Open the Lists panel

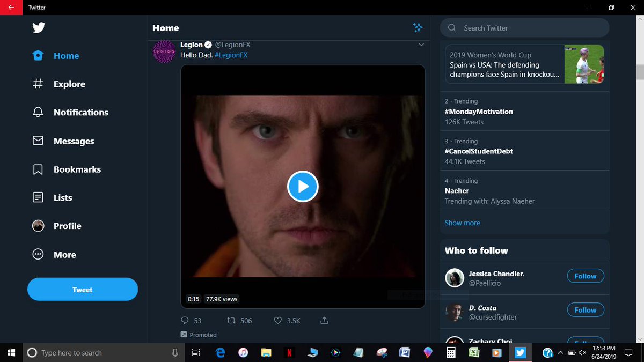pos(63,197)
